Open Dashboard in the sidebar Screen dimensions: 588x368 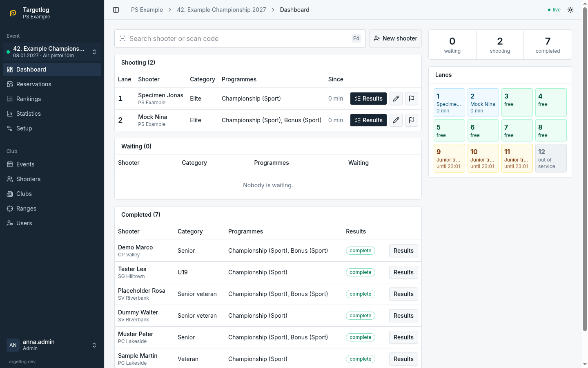click(x=52, y=70)
